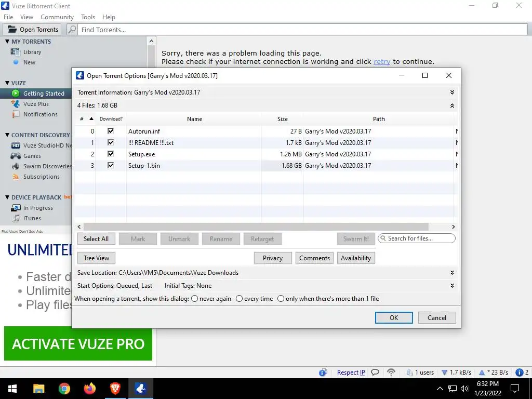532x399 pixels.
Task: Select the 'never again' radio option
Action: pos(194,299)
